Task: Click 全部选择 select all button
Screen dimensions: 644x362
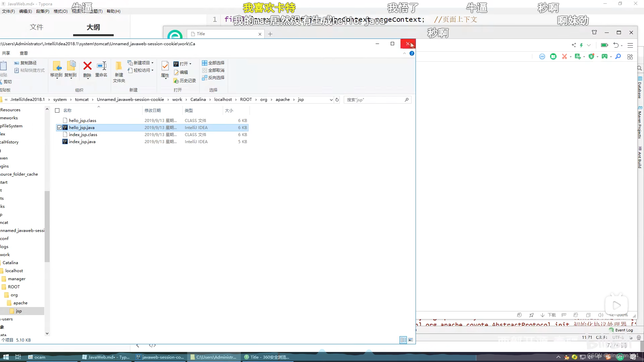Action: tap(213, 63)
